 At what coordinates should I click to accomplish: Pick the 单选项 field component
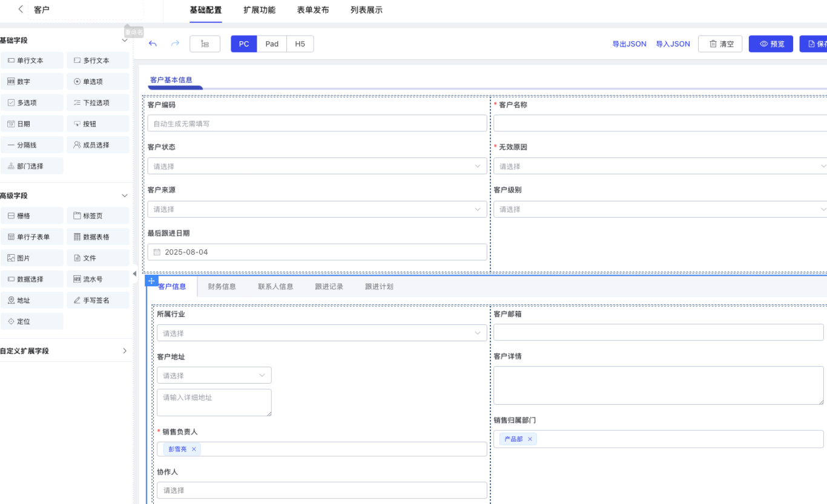(98, 82)
